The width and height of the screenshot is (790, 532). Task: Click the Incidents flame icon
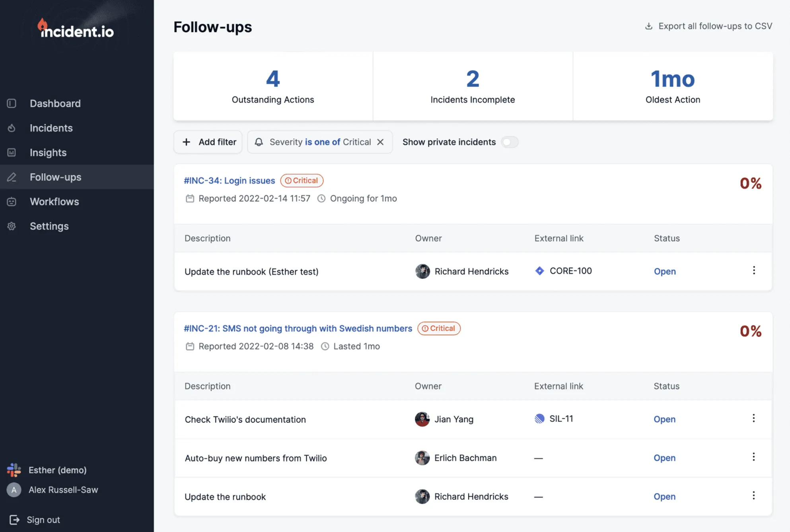click(12, 128)
